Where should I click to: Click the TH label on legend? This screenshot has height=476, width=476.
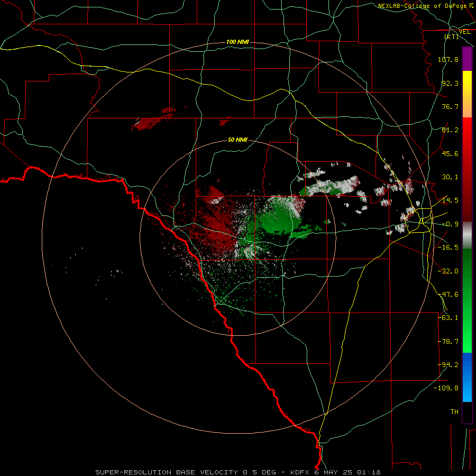[454, 412]
